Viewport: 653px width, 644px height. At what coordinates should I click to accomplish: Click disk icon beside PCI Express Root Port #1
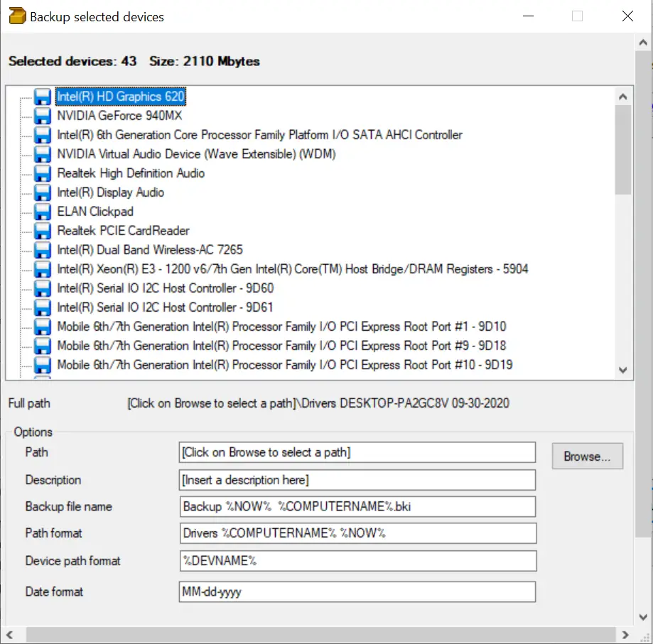[42, 326]
